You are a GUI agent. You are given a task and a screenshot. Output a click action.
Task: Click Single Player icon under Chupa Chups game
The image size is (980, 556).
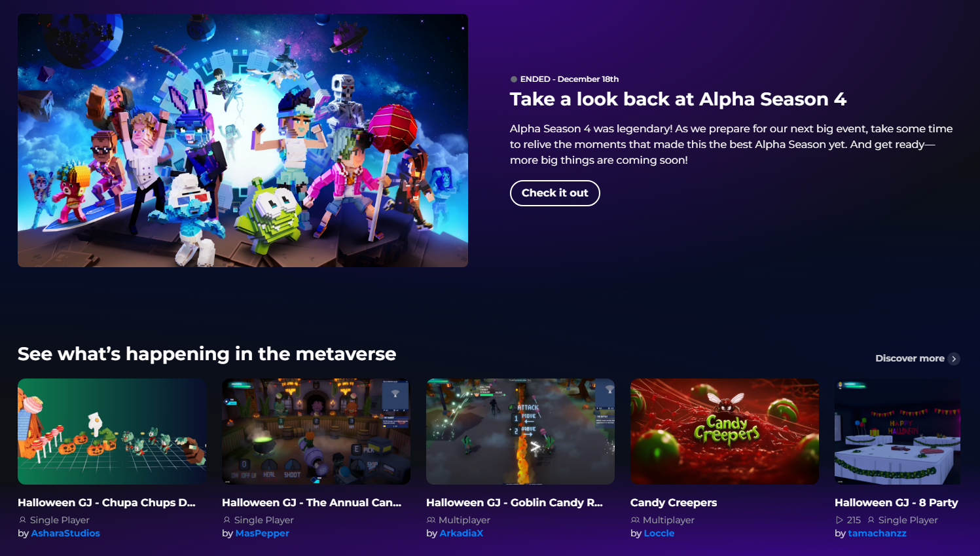pos(22,520)
